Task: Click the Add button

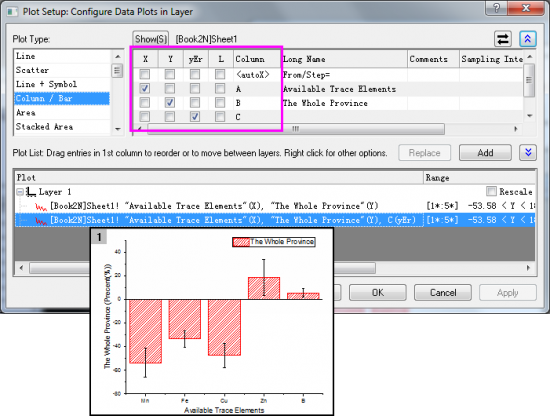Action: coord(485,153)
